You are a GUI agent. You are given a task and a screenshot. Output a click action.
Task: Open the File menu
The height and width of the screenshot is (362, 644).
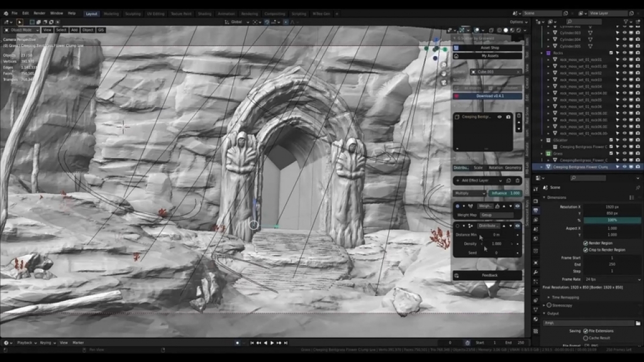coord(14,13)
